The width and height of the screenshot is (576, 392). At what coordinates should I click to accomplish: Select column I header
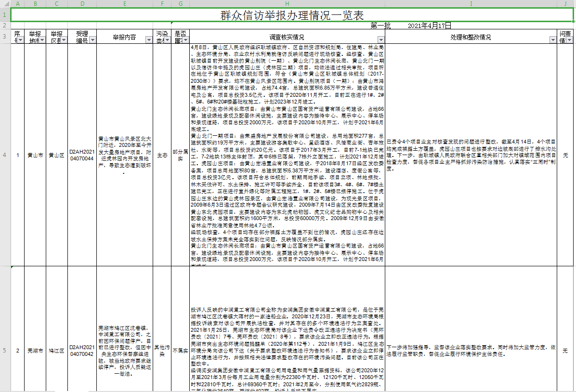(x=471, y=4)
